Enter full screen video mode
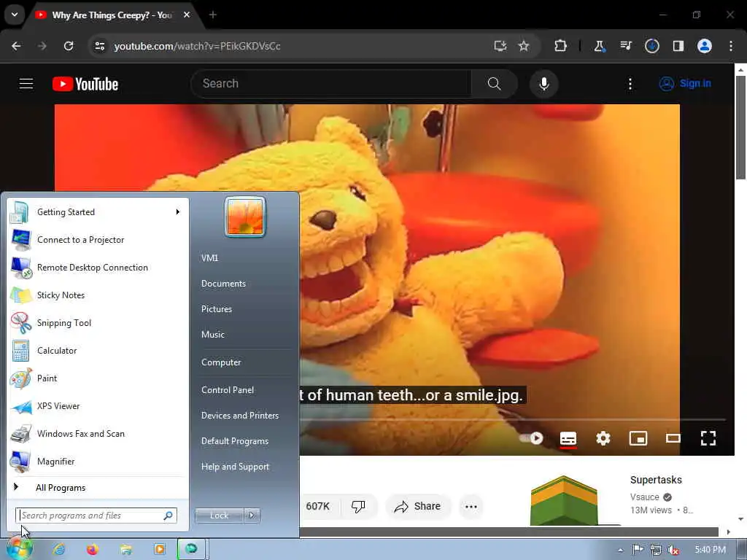Viewport: 747px width, 560px height. click(x=708, y=438)
